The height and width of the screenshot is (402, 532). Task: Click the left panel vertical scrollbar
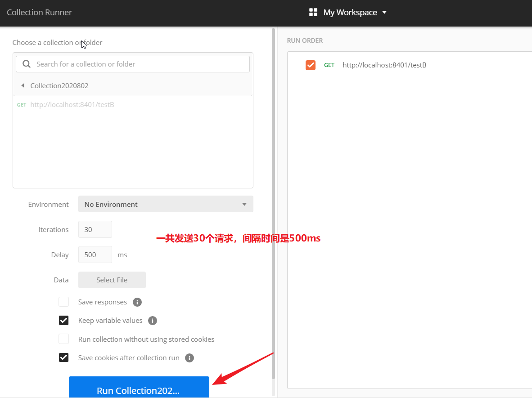tap(274, 203)
